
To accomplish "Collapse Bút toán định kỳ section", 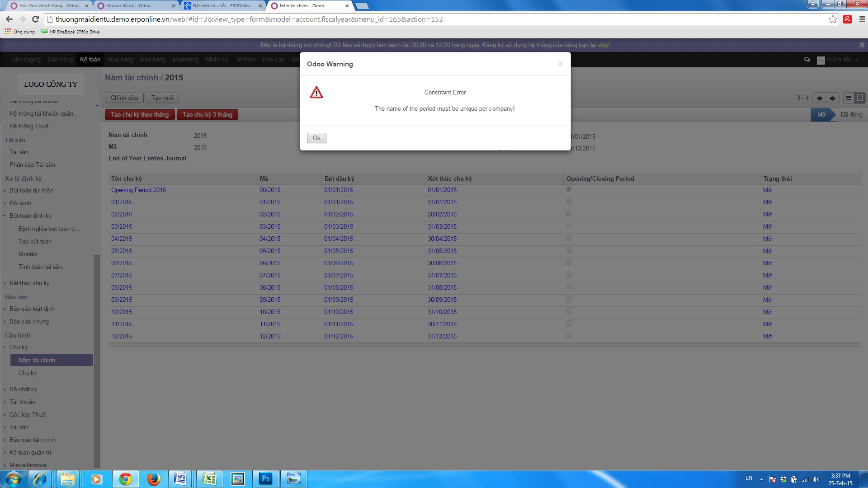I will click(30, 216).
